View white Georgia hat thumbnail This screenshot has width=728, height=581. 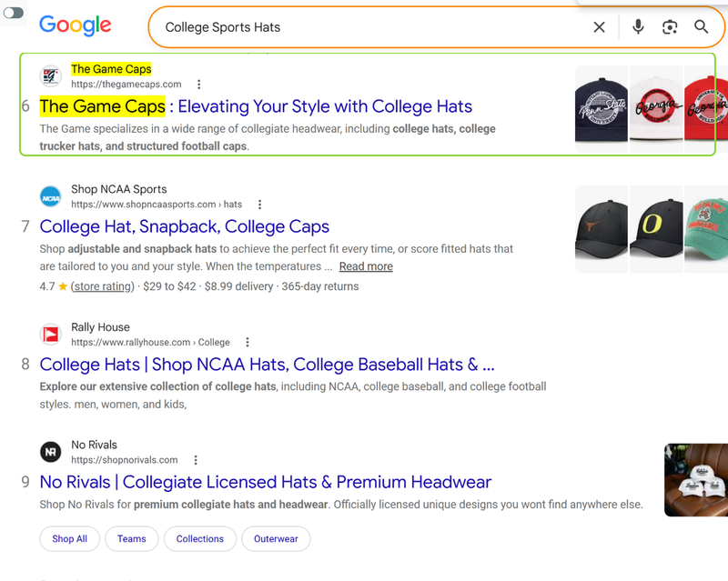coord(656,109)
